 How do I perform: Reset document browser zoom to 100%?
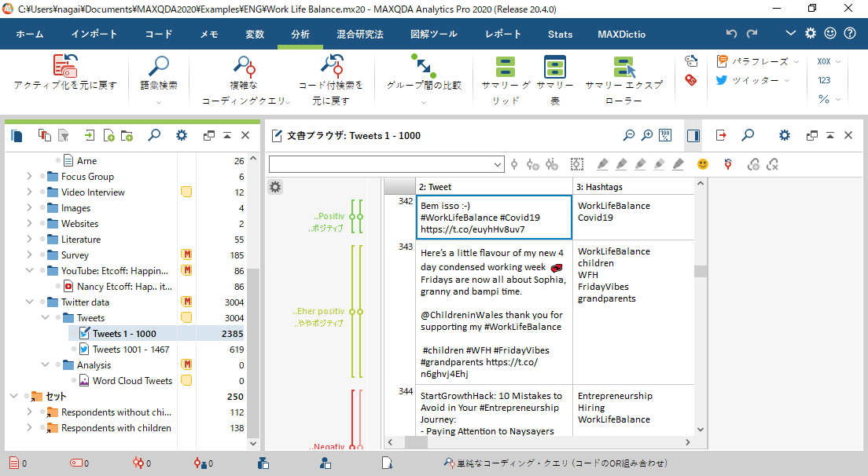point(665,135)
